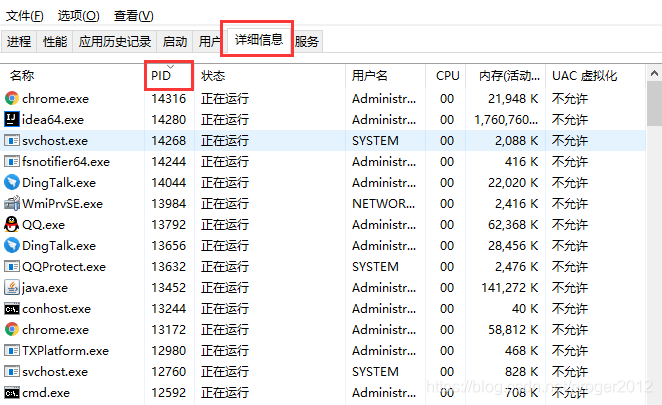Switch to the 性能 tab
Image resolution: width=662 pixels, height=405 pixels.
coord(55,41)
